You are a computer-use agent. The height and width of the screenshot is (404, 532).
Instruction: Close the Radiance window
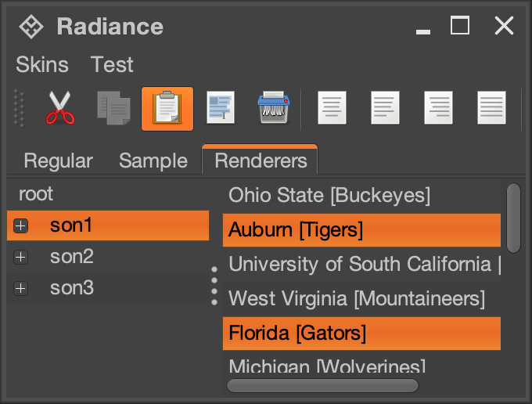(504, 26)
